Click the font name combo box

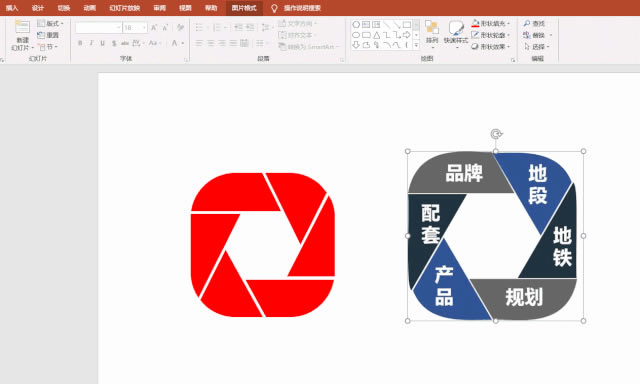pyautogui.click(x=98, y=28)
